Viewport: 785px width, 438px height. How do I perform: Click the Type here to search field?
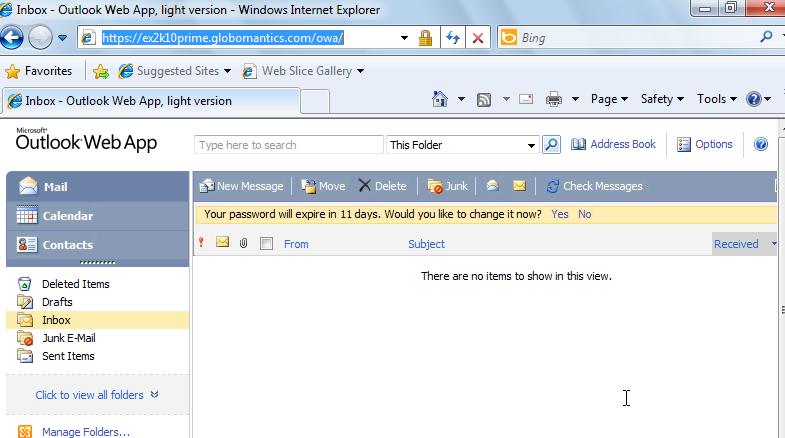(288, 145)
